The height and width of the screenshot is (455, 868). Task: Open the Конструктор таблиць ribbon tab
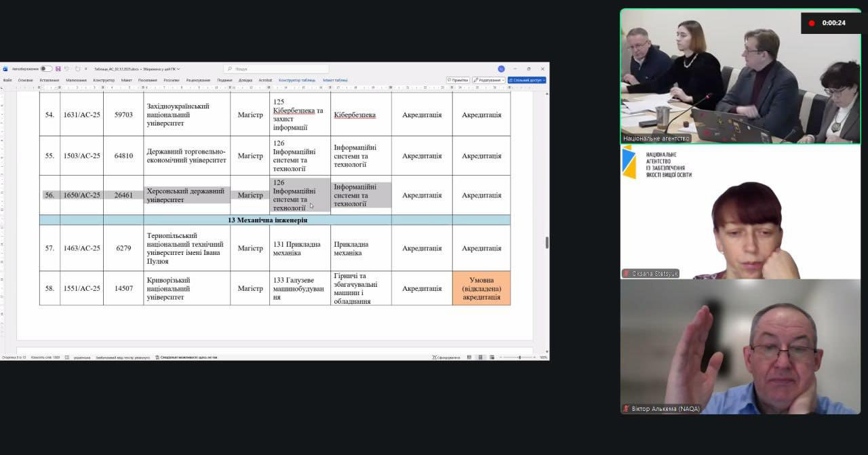pyautogui.click(x=297, y=80)
